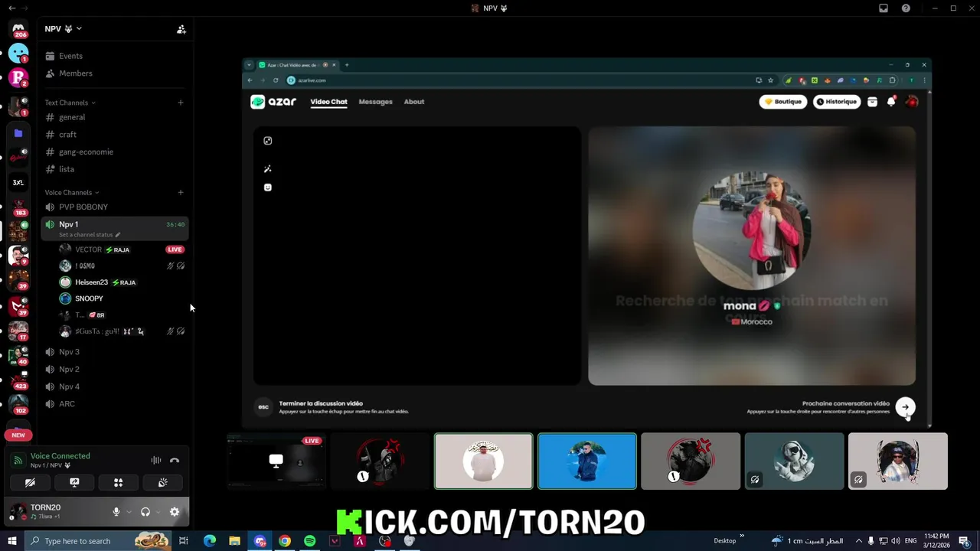Collapse the Voice Channels category

click(x=72, y=193)
